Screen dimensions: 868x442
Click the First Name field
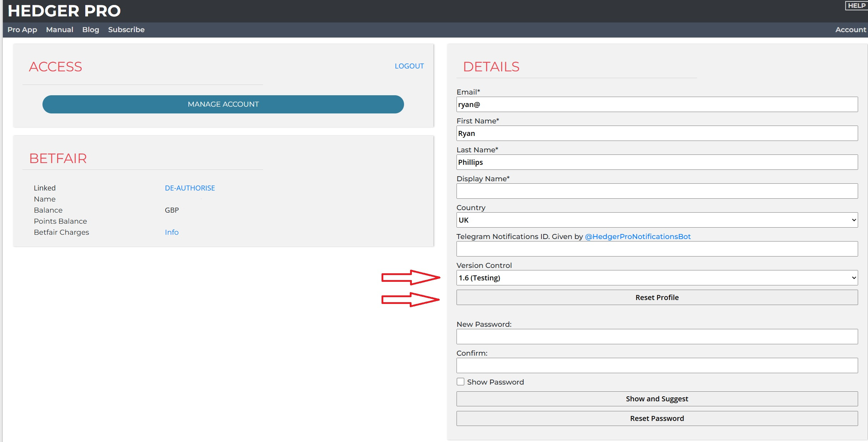tap(657, 133)
